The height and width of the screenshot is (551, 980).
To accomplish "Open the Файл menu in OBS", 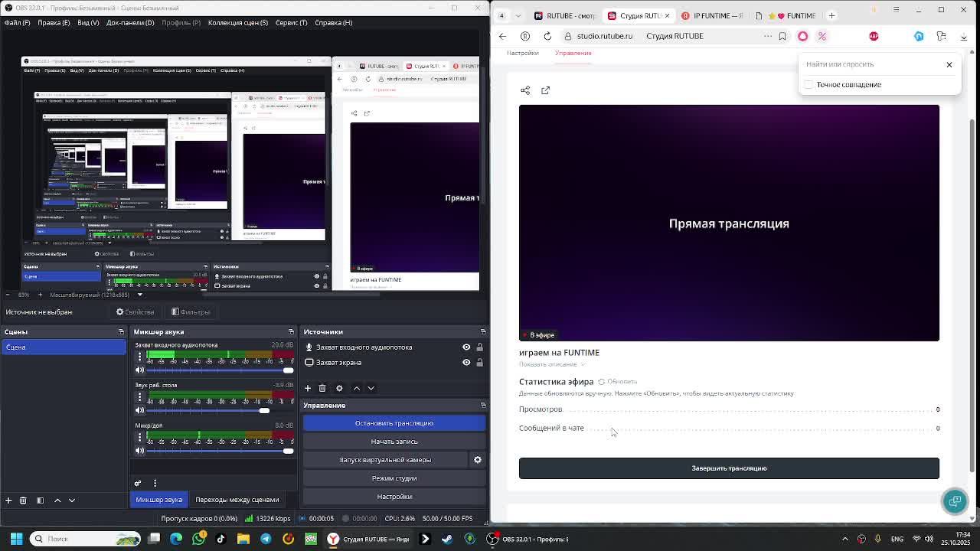I will 17,23.
